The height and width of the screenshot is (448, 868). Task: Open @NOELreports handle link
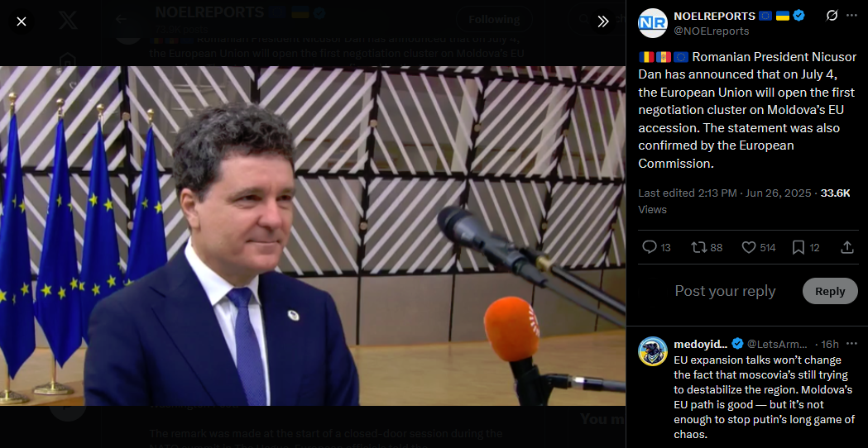tap(711, 31)
